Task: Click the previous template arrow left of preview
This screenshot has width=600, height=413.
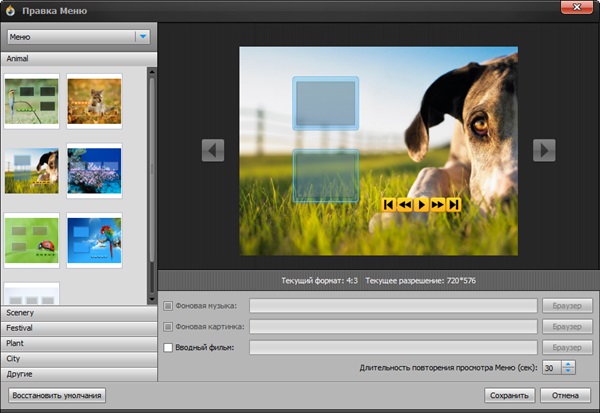Action: click(x=212, y=150)
